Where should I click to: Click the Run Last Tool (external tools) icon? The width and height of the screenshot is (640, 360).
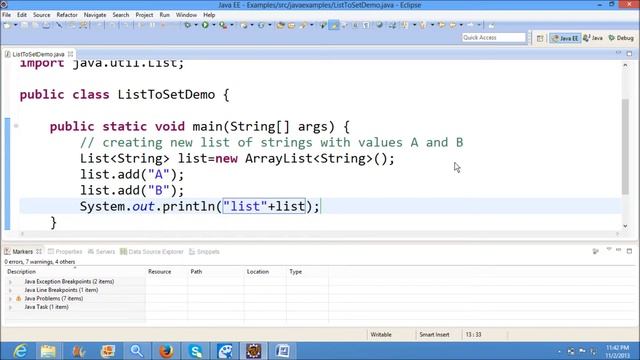click(x=223, y=25)
